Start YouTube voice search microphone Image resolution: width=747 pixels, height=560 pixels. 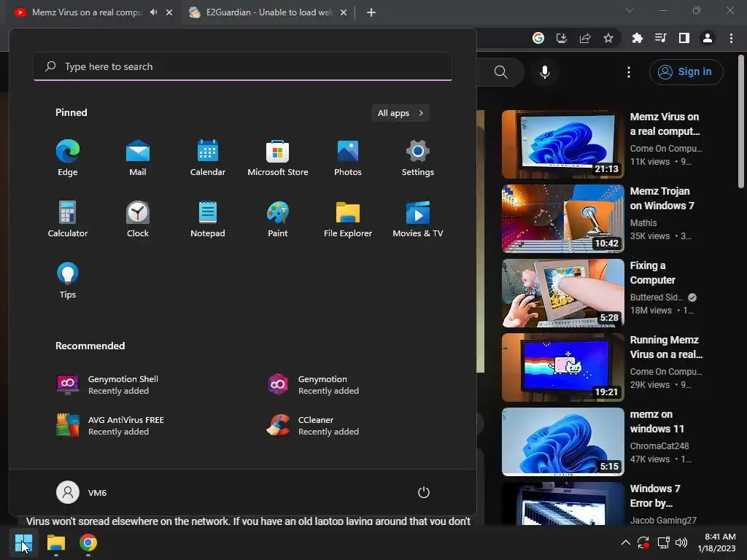coord(544,72)
